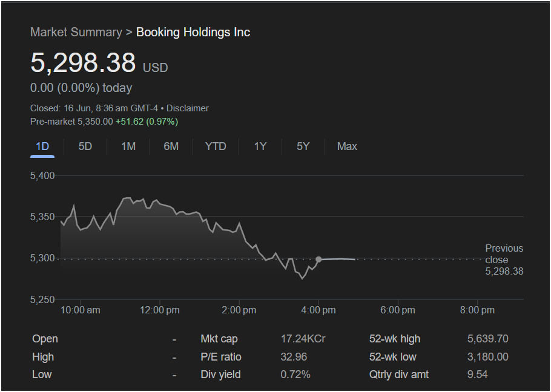Open the 1M chart range
This screenshot has width=551, height=392.
point(128,146)
